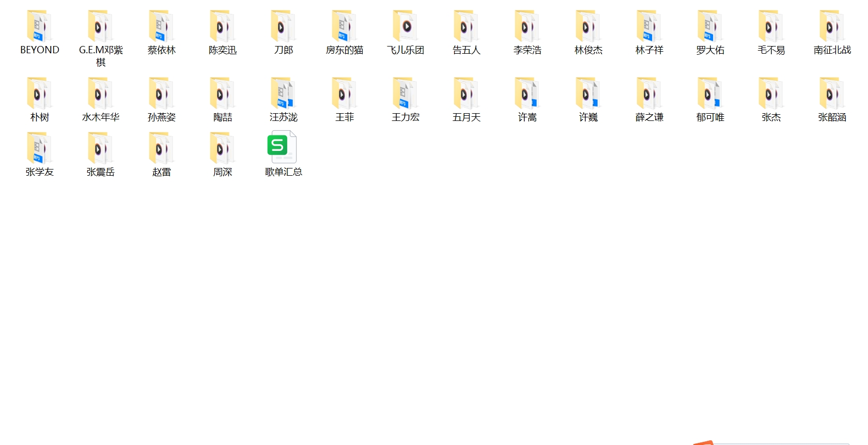The height and width of the screenshot is (445, 868).
Task: Click the 王力宏 folder icon
Action: 406,94
